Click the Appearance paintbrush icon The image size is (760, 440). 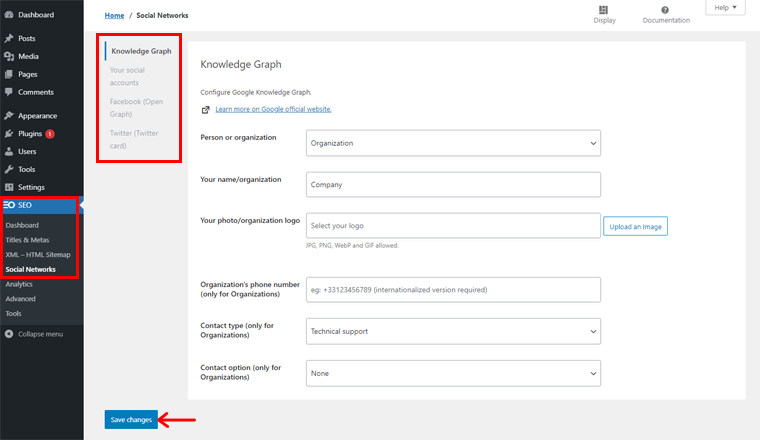[x=9, y=116]
